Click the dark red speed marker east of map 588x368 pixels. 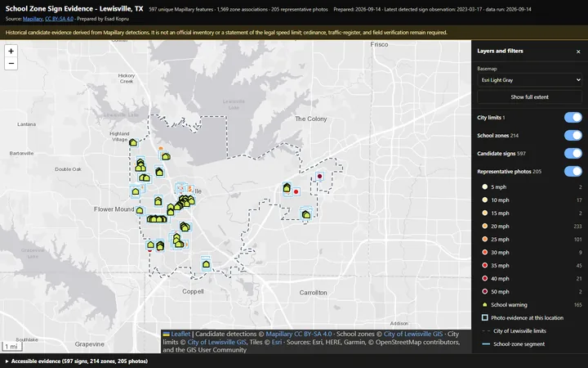[x=320, y=176]
